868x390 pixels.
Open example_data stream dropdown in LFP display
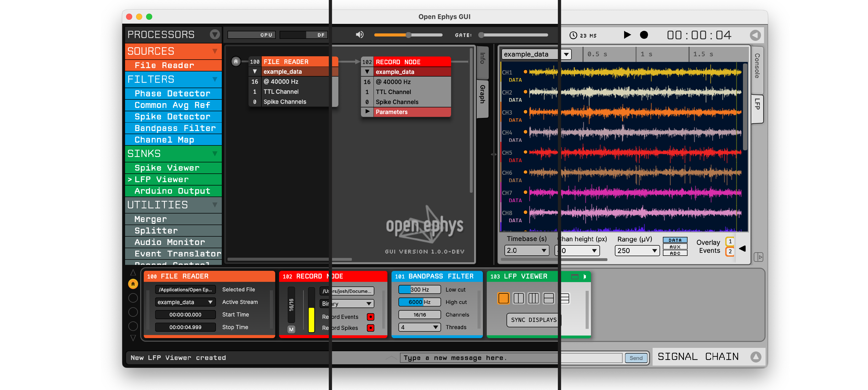[536, 54]
